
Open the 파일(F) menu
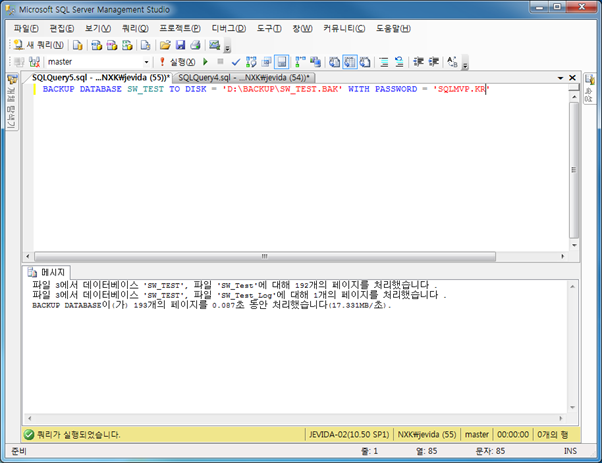coord(26,28)
